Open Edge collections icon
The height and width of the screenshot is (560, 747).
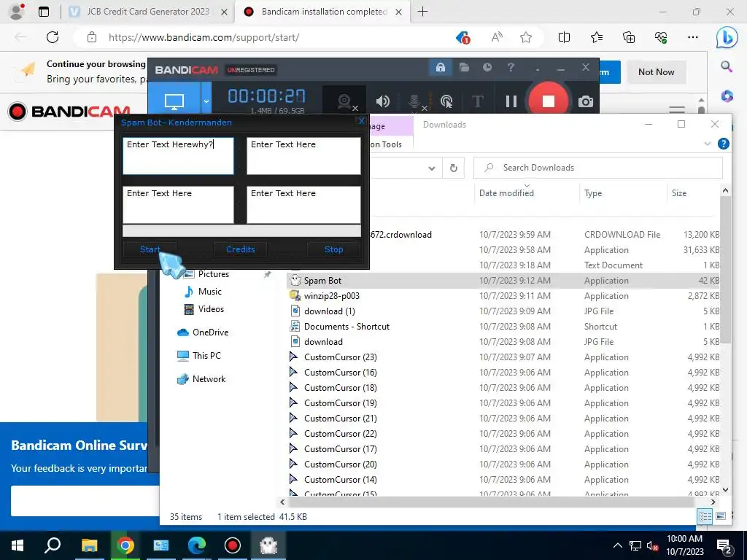(629, 37)
